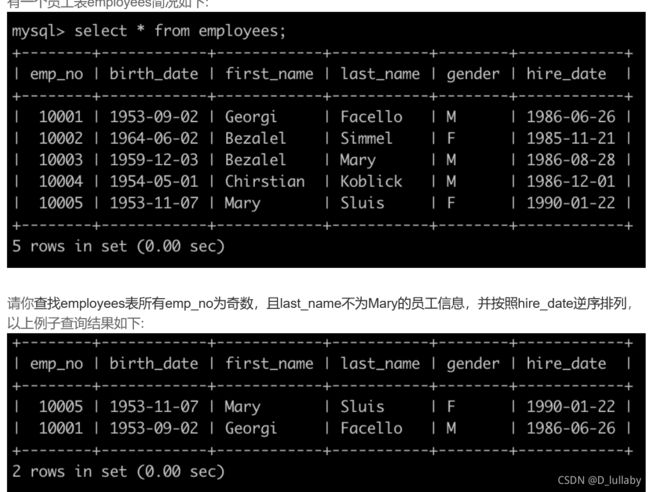
Task: Select hire date 1985-11-21
Action: pos(571,138)
